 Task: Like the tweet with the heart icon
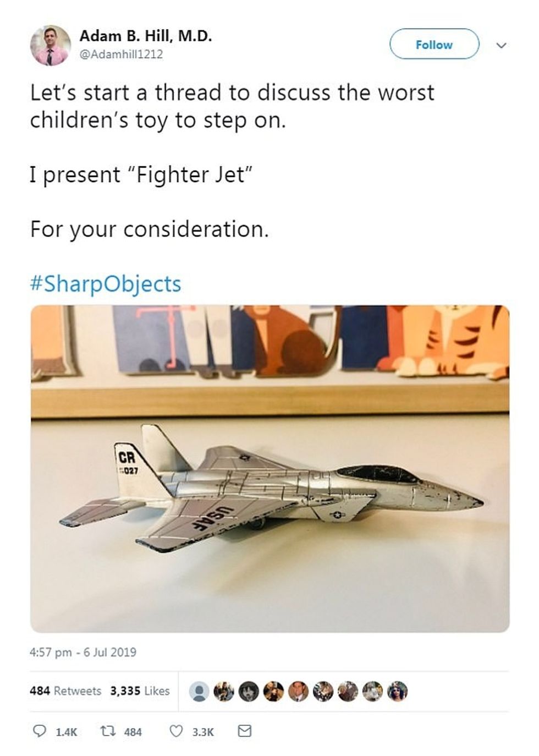175,731
